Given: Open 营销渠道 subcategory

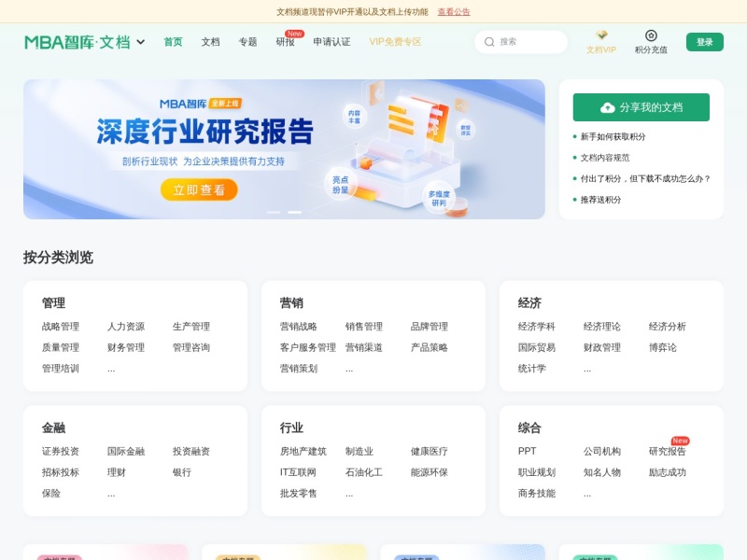Looking at the screenshot, I should [363, 347].
